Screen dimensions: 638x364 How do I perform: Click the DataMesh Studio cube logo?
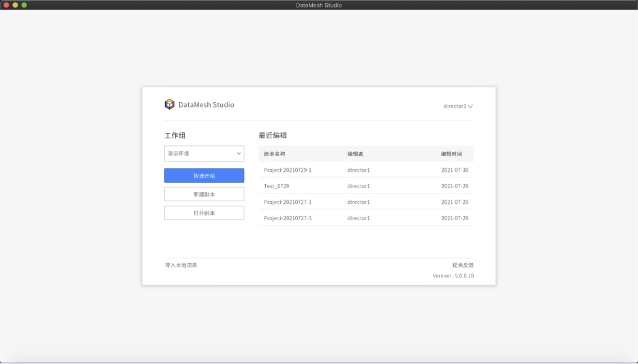coord(169,104)
